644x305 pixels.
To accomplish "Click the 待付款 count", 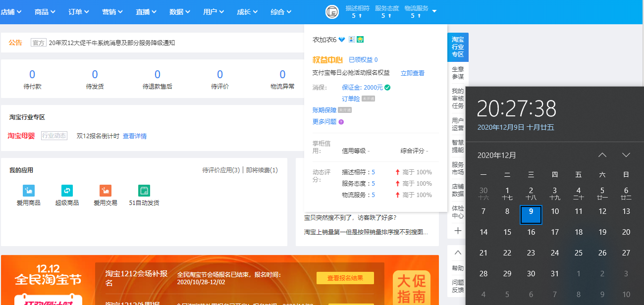I will [32, 75].
